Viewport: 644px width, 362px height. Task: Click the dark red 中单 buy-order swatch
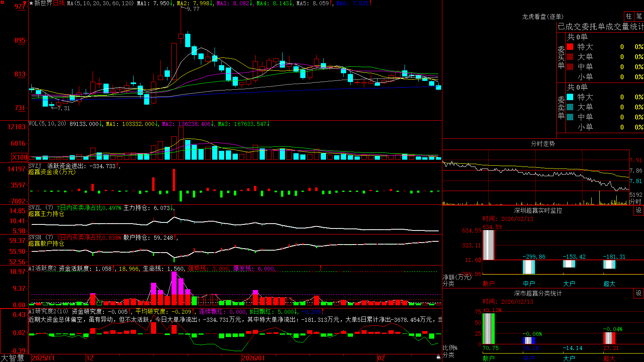point(570,67)
